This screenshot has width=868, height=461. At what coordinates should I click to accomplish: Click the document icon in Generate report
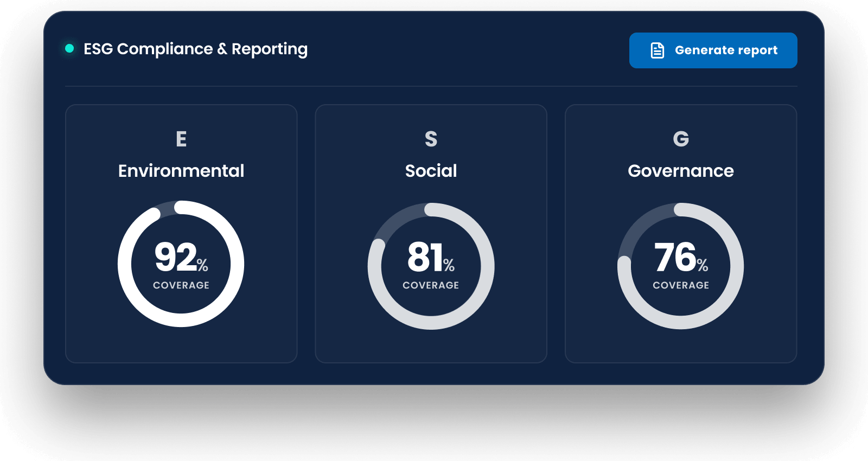pyautogui.click(x=657, y=50)
